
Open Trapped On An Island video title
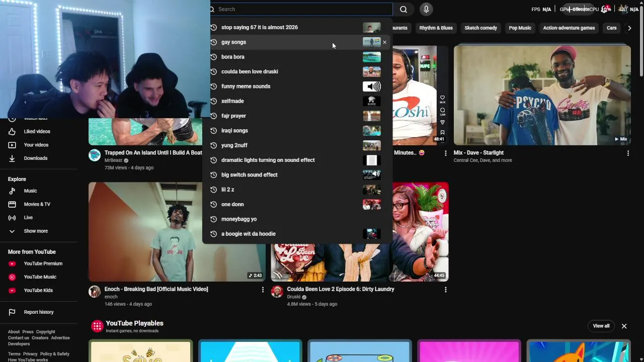coord(153,152)
